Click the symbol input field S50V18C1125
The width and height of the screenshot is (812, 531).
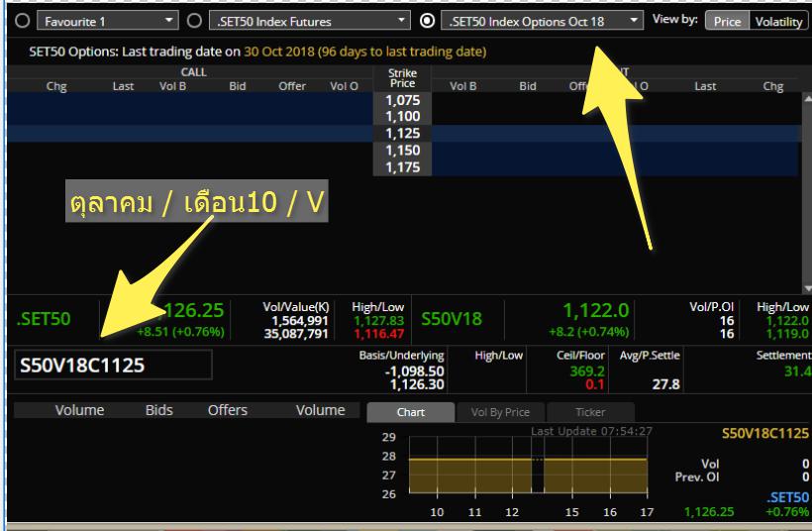(x=113, y=365)
